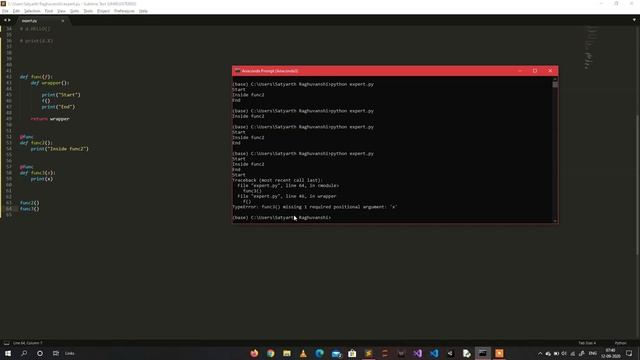Open File Explorer from the taskbar

pos(287,353)
